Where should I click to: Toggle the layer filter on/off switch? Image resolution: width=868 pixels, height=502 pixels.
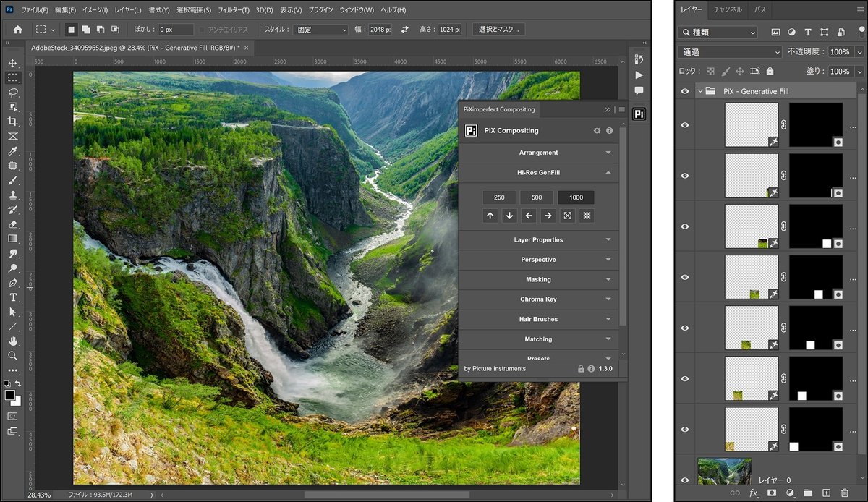(861, 31)
